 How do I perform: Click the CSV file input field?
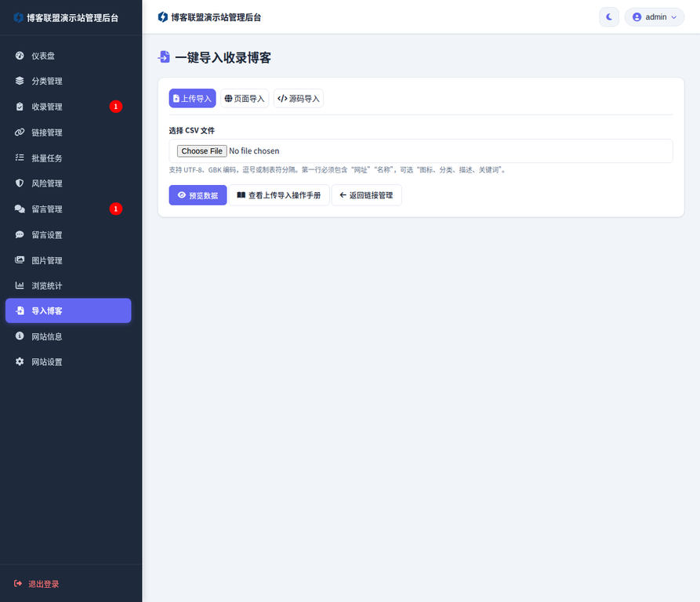click(x=420, y=150)
